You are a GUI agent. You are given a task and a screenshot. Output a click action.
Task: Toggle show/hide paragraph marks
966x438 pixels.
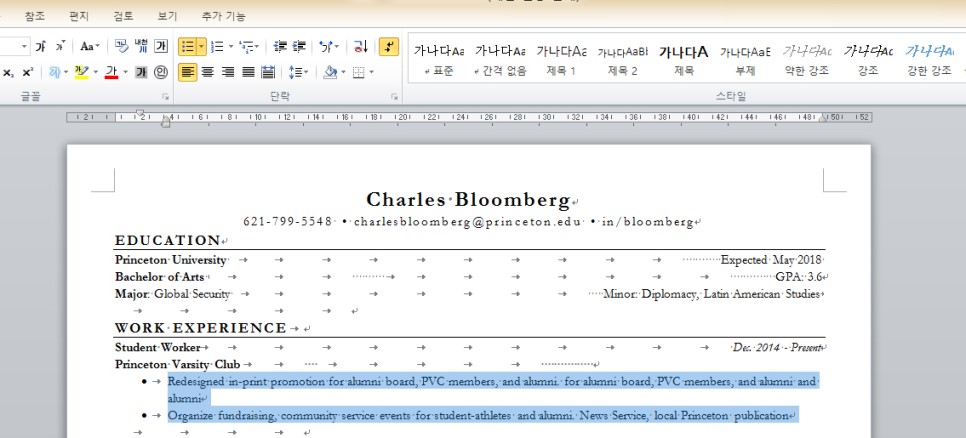(x=389, y=47)
